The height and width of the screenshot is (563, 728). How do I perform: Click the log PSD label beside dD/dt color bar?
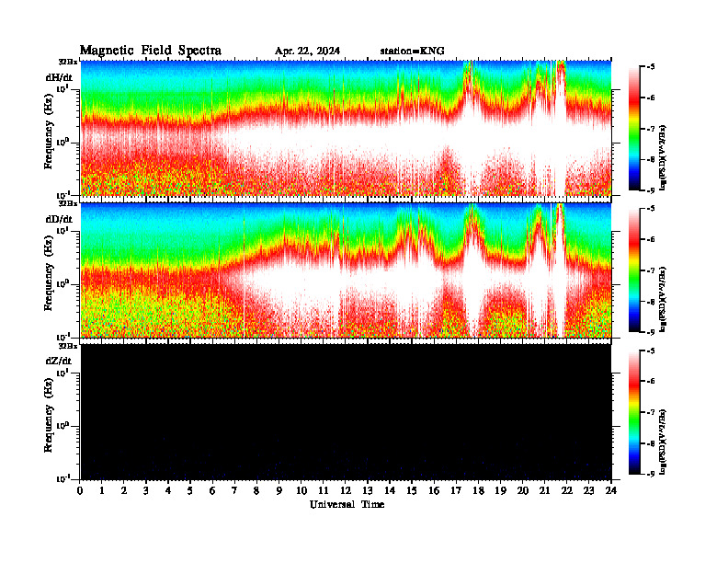tap(663, 299)
